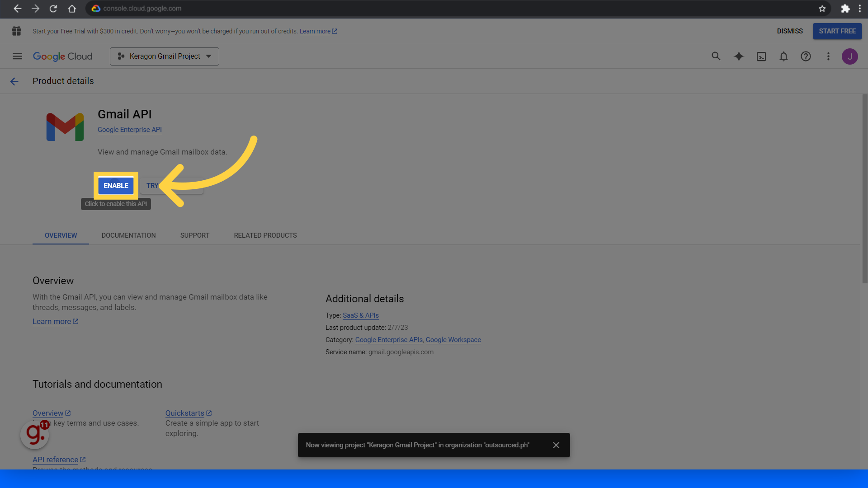Image resolution: width=868 pixels, height=488 pixels.
Task: Click the Gmail API title text
Action: pos(125,114)
